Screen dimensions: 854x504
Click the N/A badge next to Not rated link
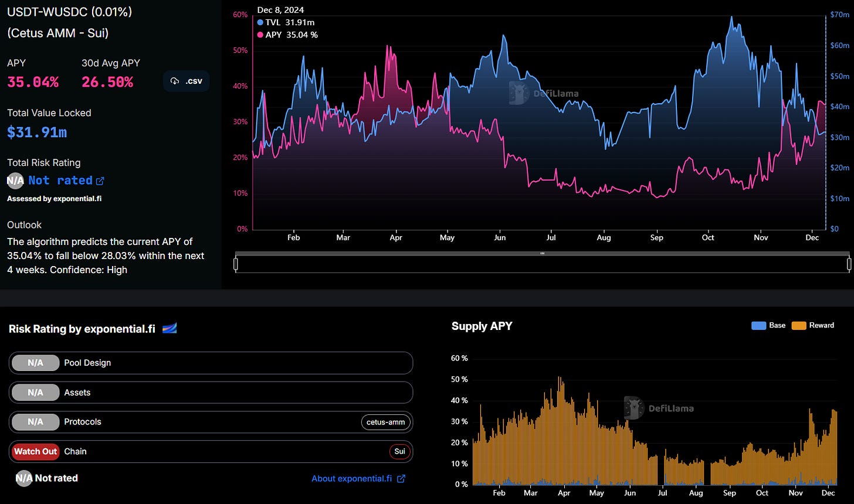(x=15, y=181)
